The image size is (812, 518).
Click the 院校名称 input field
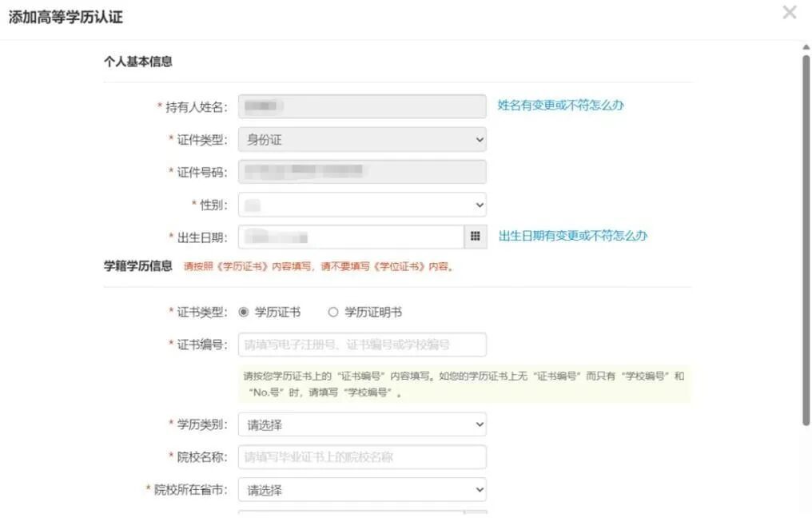362,457
